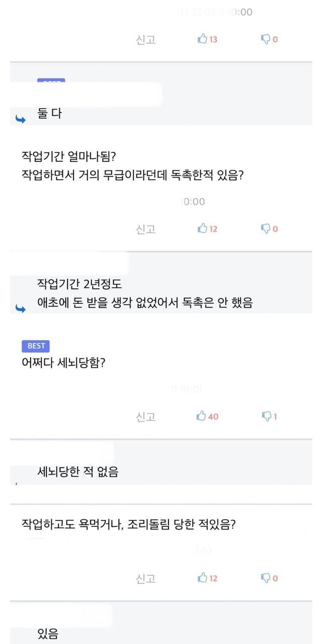The height and width of the screenshot is (644, 322).
Task: Click the '어쩌다 세뇌당함?' comment text
Action: [x=63, y=363]
